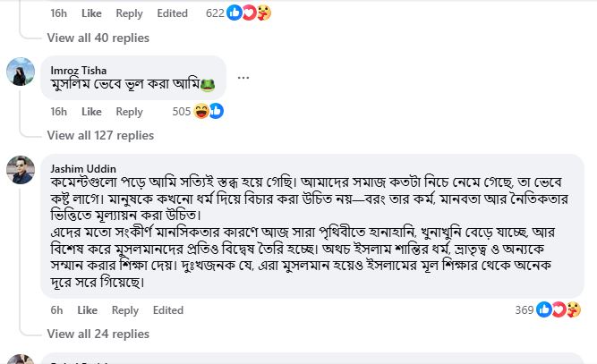View reaction icons on Jashim Uddin's comment

(x=559, y=309)
